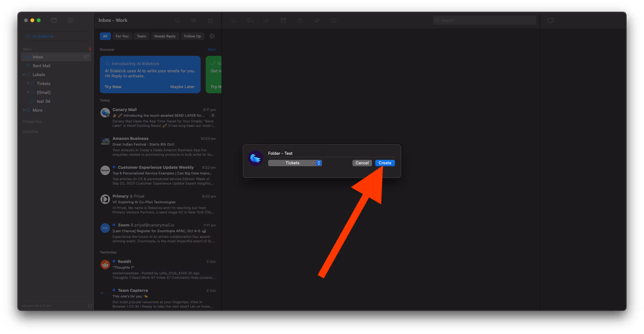Click the Pin icon in toolbar
The height and width of the screenshot is (334, 644).
pos(317,20)
